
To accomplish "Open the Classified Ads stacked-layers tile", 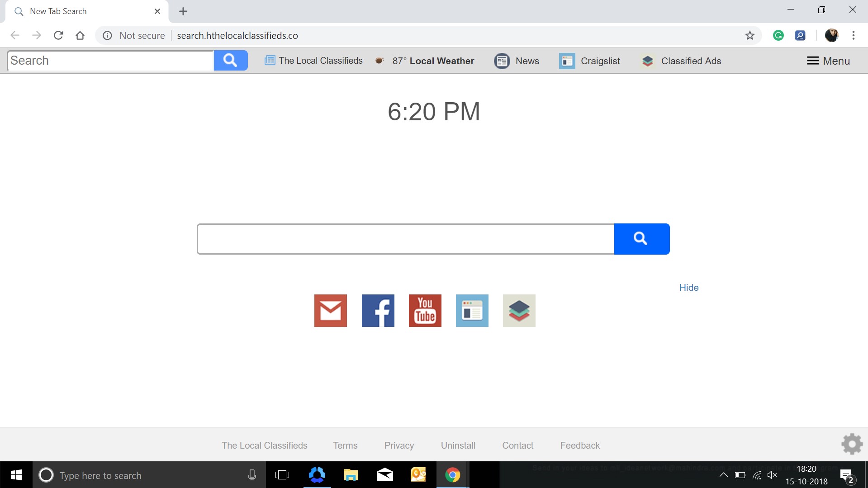I will [519, 311].
